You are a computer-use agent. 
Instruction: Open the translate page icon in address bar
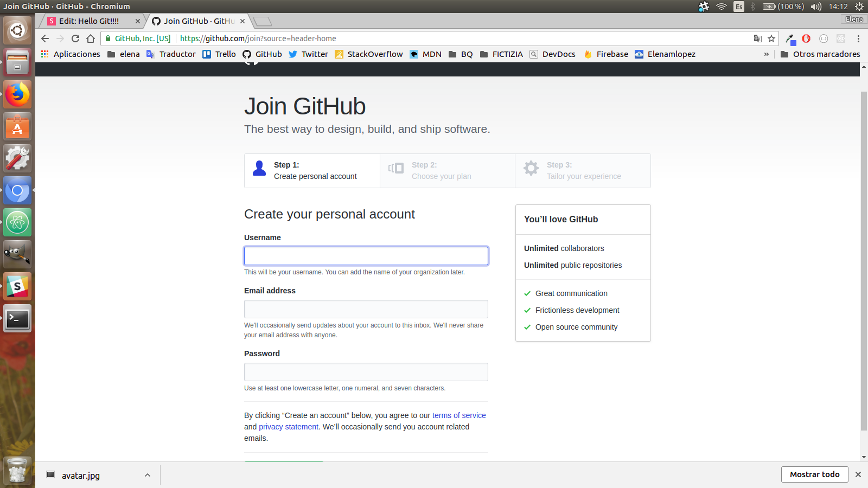point(758,38)
